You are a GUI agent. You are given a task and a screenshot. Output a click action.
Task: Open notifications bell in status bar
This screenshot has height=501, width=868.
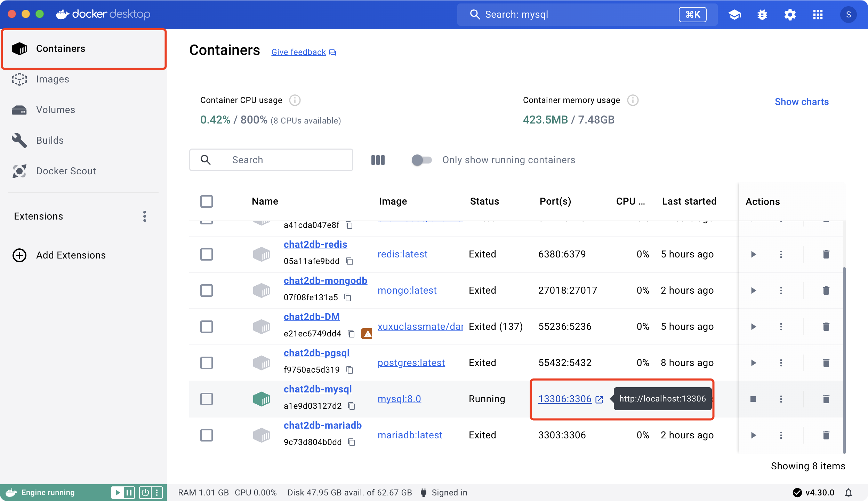(x=849, y=493)
